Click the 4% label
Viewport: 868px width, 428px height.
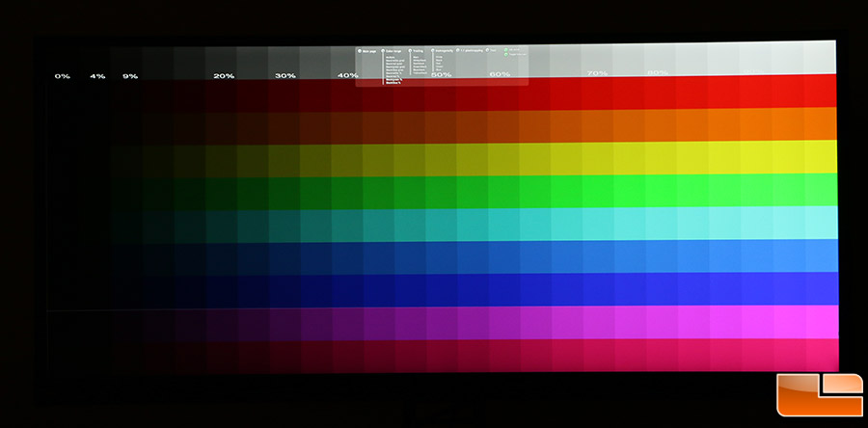[97, 76]
